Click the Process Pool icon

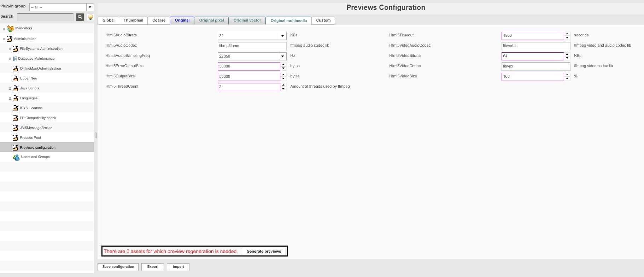pyautogui.click(x=15, y=138)
